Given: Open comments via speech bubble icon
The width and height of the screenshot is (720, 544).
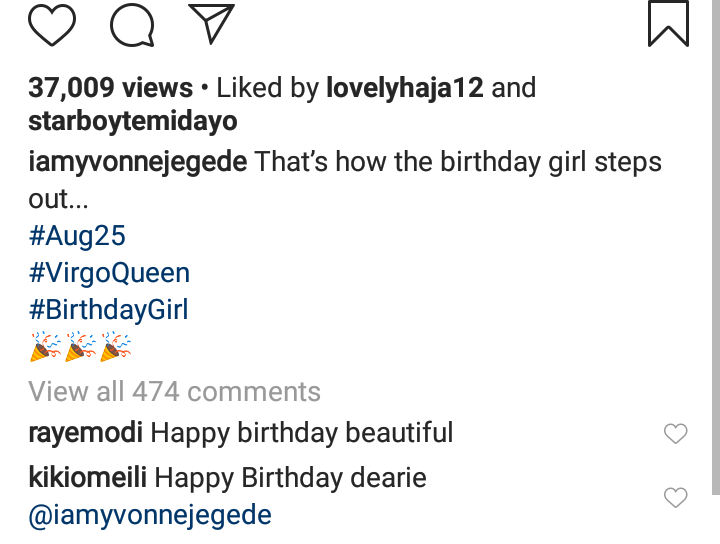Looking at the screenshot, I should tap(131, 25).
